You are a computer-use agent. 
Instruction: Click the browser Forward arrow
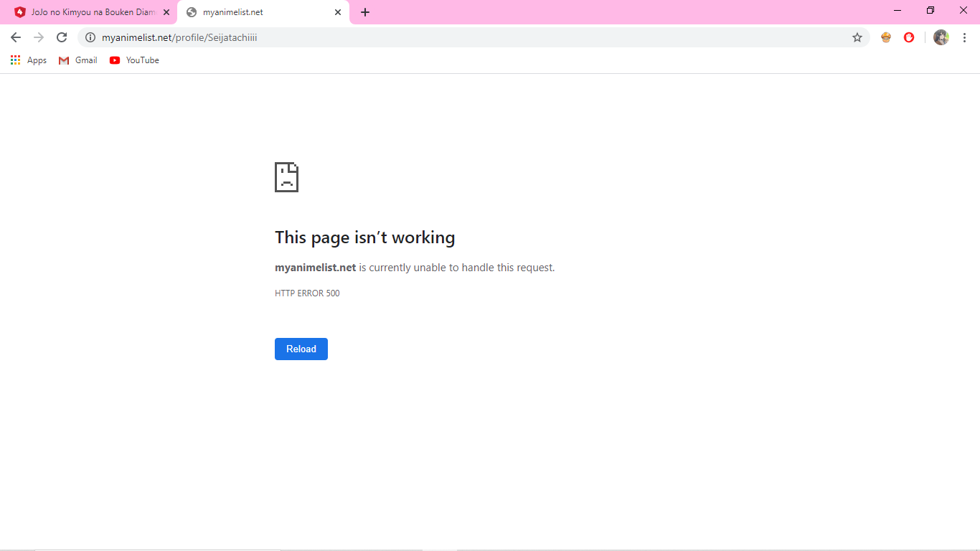pos(39,37)
